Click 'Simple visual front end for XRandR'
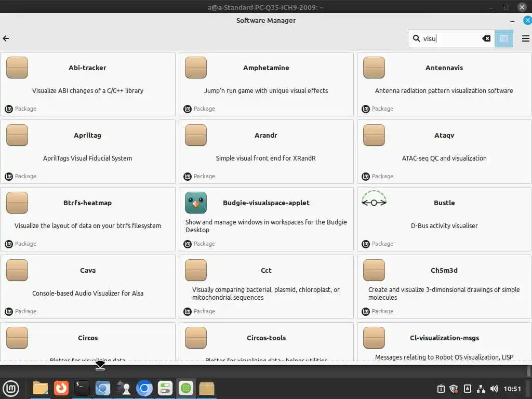Viewport: 532px width, 399px height. click(x=266, y=158)
